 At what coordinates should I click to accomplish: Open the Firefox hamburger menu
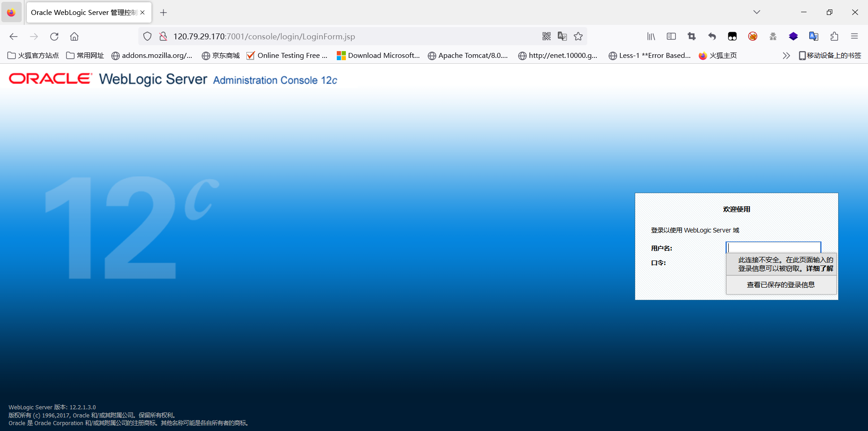point(855,36)
